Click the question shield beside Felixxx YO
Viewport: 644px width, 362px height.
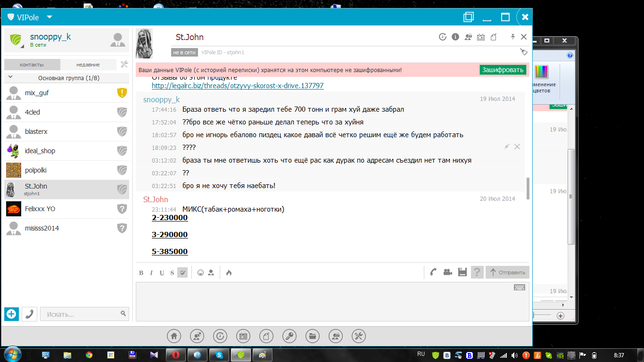122,209
